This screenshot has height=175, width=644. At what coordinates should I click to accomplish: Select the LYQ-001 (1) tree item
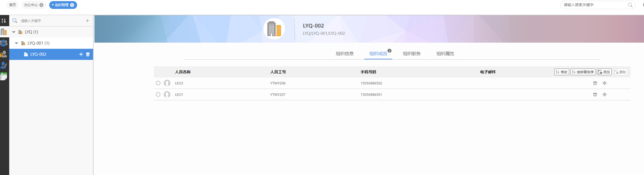pyautogui.click(x=51, y=43)
